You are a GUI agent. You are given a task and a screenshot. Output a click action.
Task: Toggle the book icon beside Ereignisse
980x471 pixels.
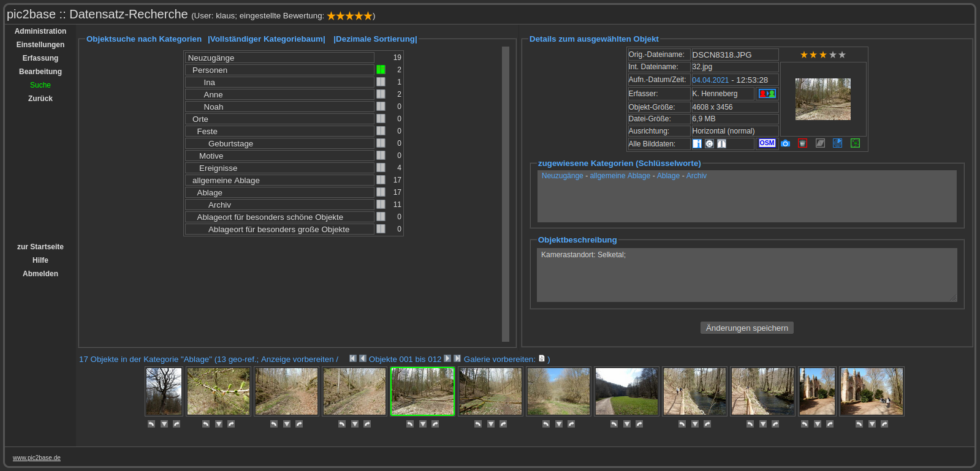coord(381,168)
